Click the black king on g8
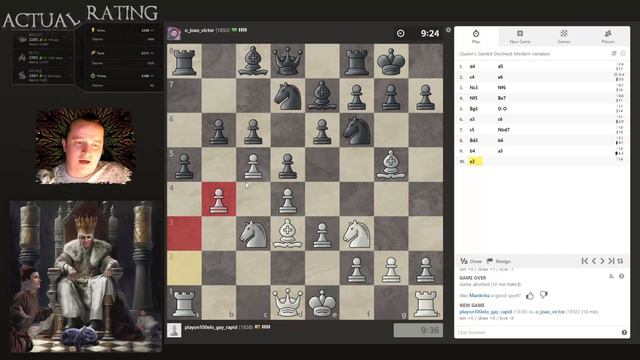The width and height of the screenshot is (640, 360). point(391,61)
